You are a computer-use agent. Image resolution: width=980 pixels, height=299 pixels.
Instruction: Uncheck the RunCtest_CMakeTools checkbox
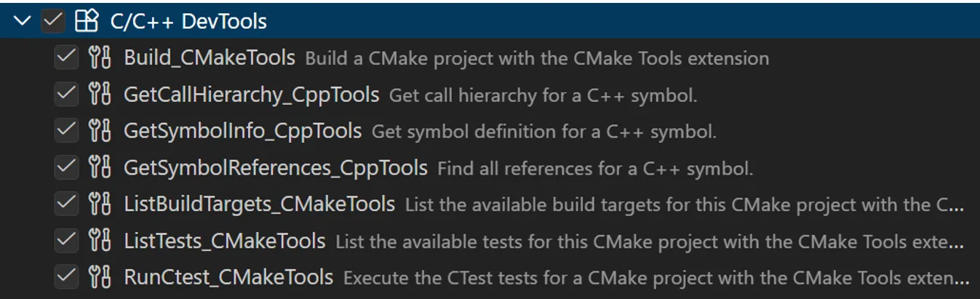66,276
